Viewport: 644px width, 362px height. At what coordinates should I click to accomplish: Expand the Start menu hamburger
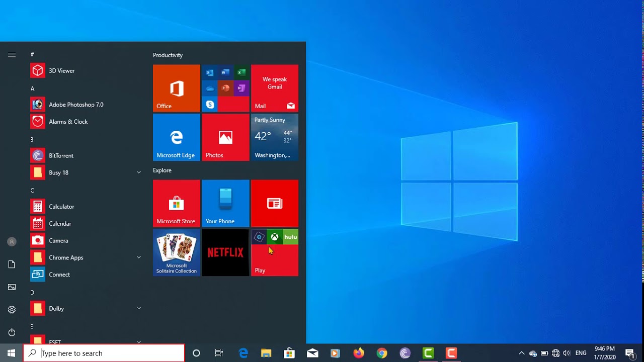click(x=12, y=55)
